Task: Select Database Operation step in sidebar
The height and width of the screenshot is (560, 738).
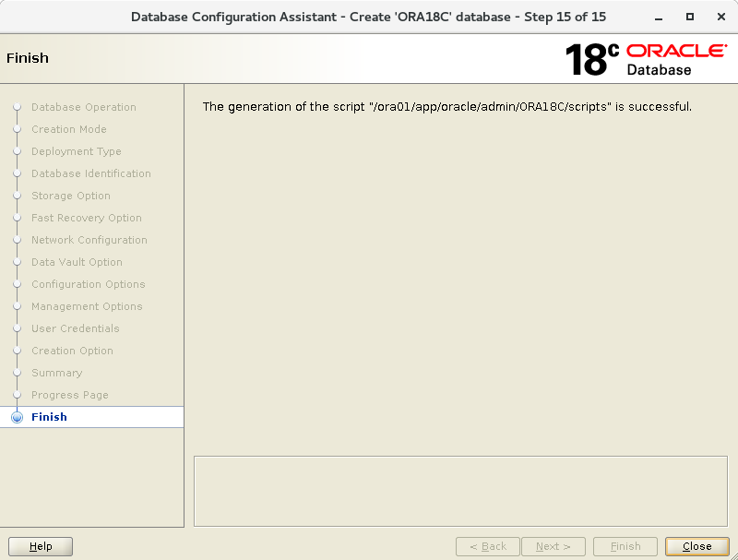Action: click(x=84, y=107)
